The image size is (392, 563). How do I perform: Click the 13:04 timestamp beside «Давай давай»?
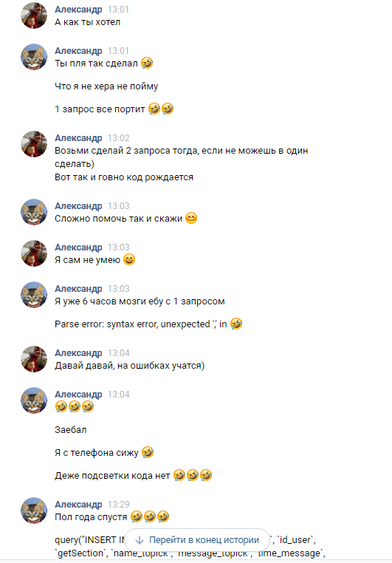[118, 353]
